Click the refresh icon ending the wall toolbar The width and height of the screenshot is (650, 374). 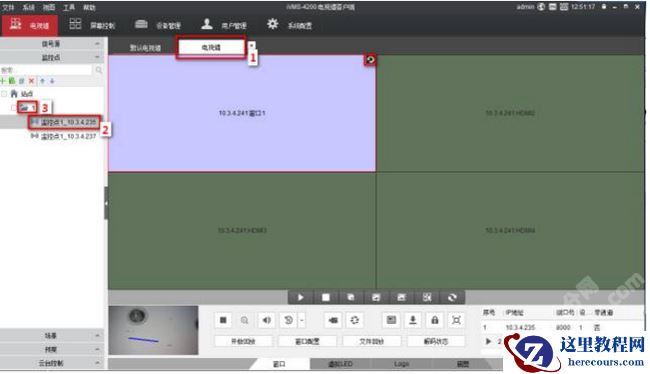tap(452, 297)
